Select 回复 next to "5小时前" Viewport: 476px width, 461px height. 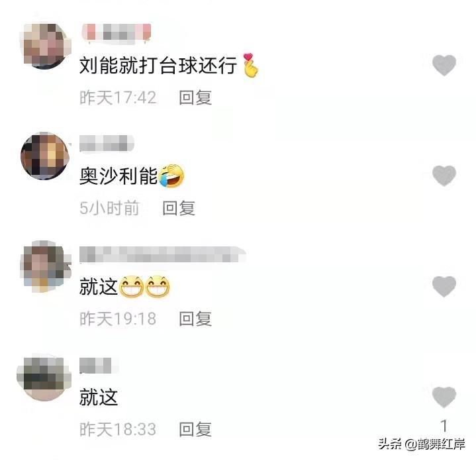pos(179,209)
